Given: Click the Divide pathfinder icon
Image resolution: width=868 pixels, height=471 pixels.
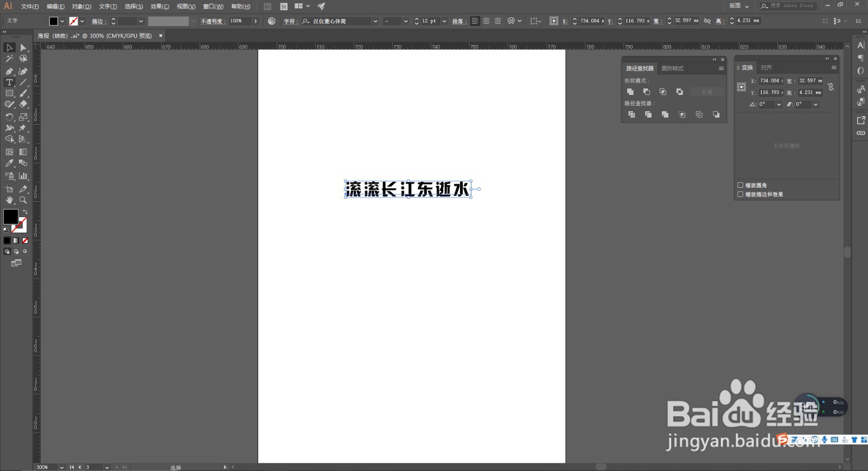Looking at the screenshot, I should (631, 114).
